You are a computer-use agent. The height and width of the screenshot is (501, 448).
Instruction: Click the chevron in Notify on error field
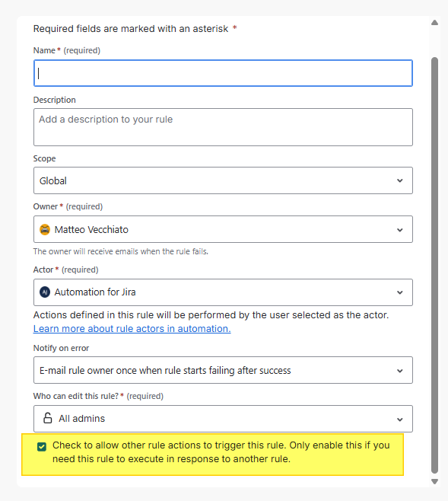400,371
